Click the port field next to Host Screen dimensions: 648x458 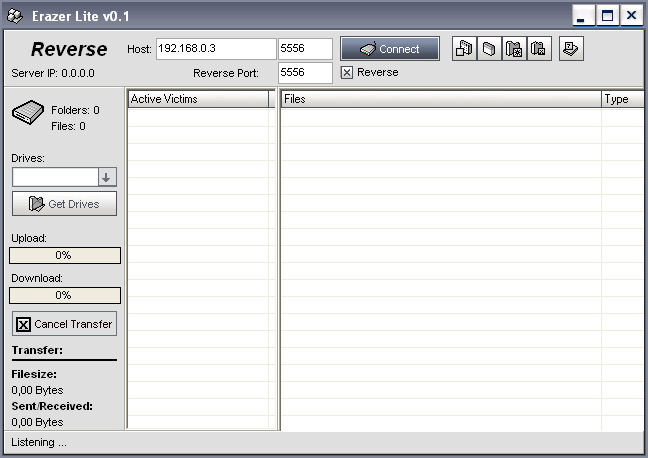304,49
